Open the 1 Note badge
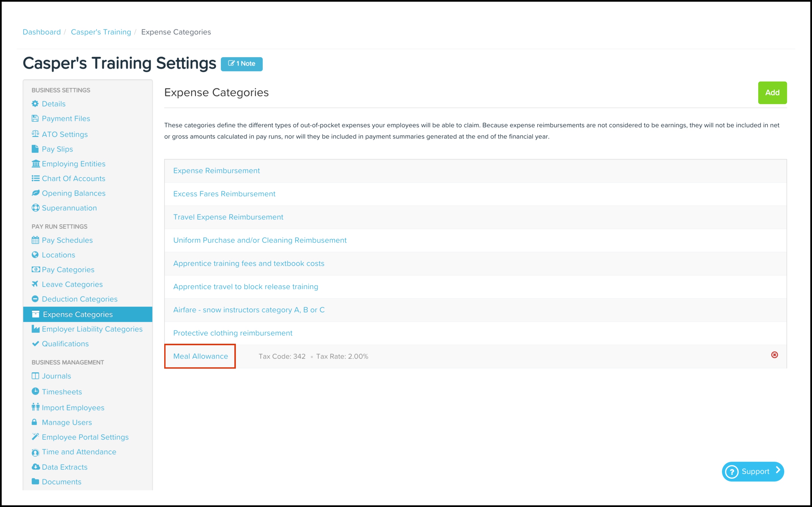The height and width of the screenshot is (507, 812). [x=242, y=64]
